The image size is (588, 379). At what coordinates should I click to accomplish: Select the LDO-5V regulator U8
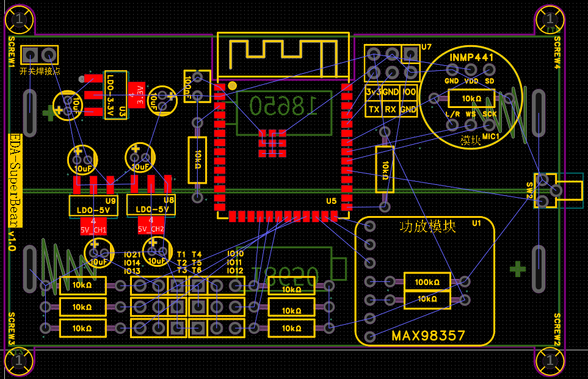[x=151, y=205]
